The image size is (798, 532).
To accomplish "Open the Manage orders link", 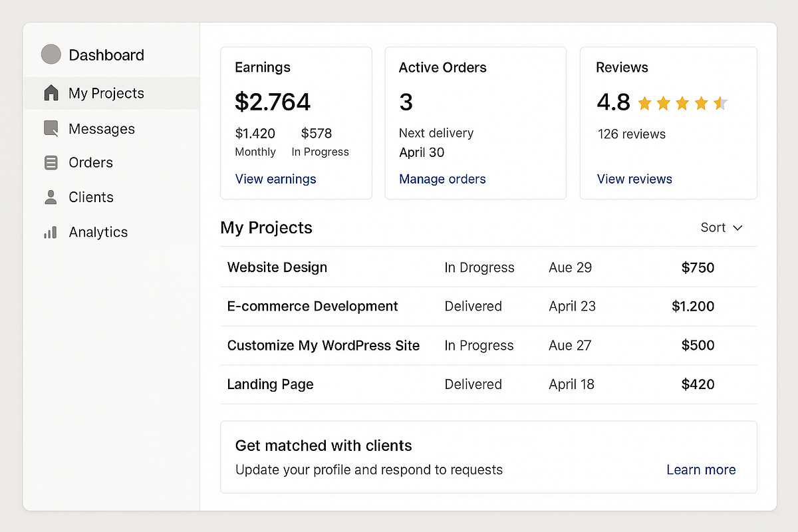I will (x=442, y=179).
